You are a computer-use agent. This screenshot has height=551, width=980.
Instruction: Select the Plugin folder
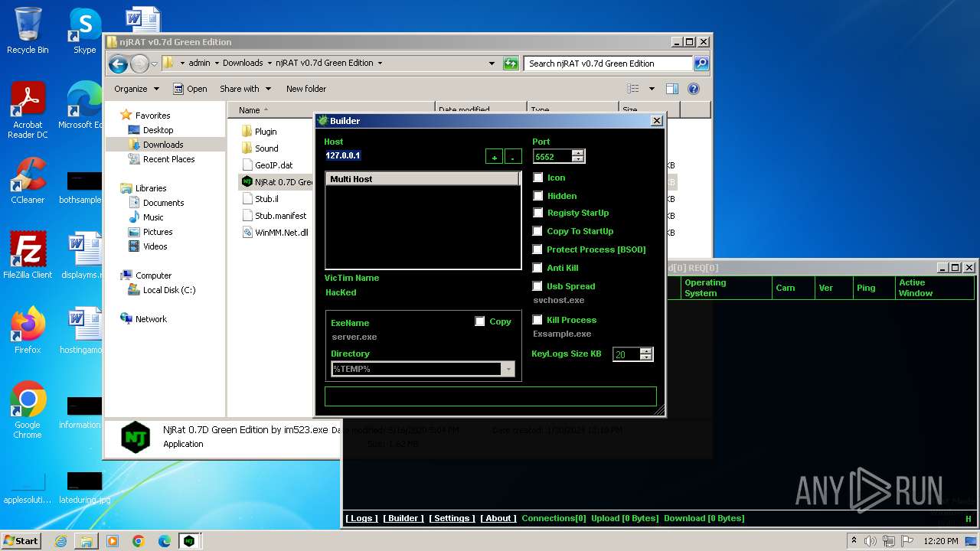click(259, 132)
